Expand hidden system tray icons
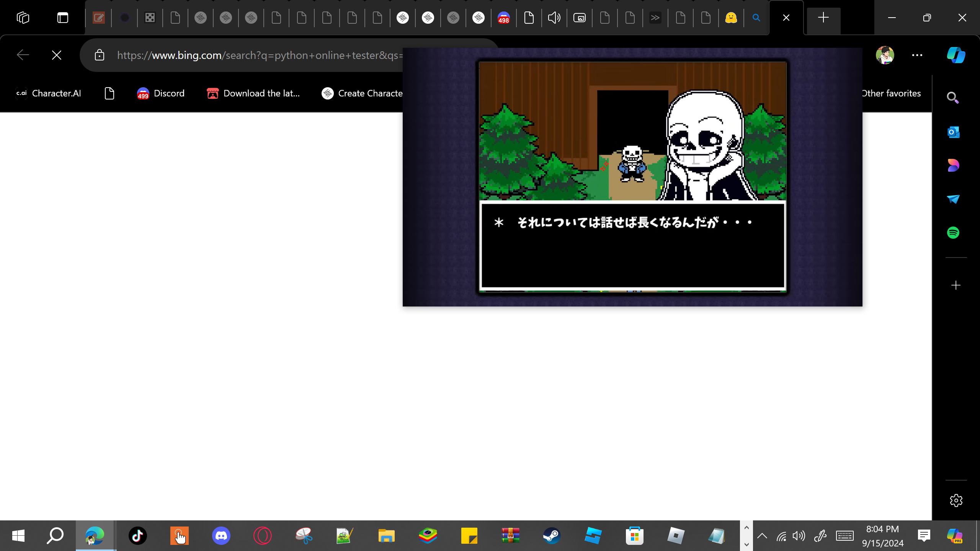980x551 pixels. 762,536
